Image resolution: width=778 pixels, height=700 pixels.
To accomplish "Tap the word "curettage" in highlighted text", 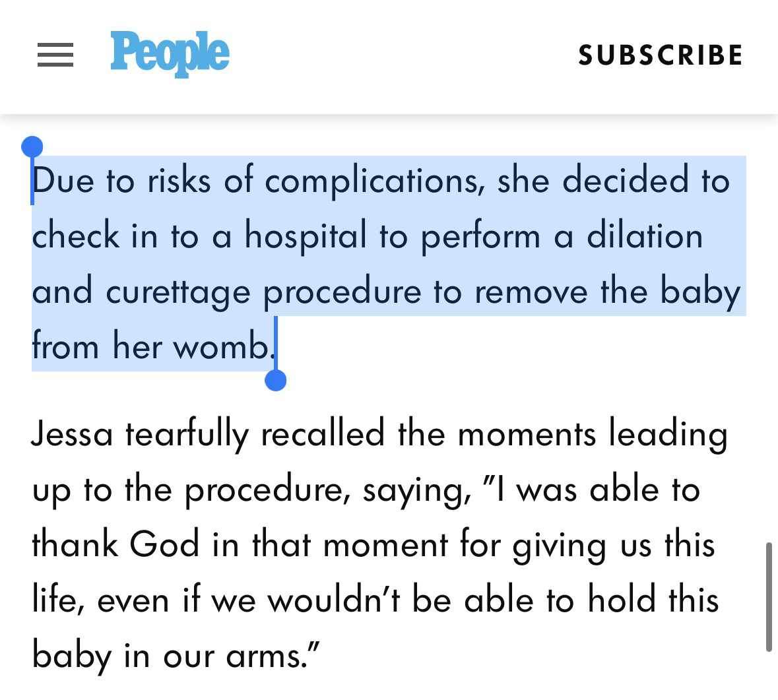I will tap(178, 292).
